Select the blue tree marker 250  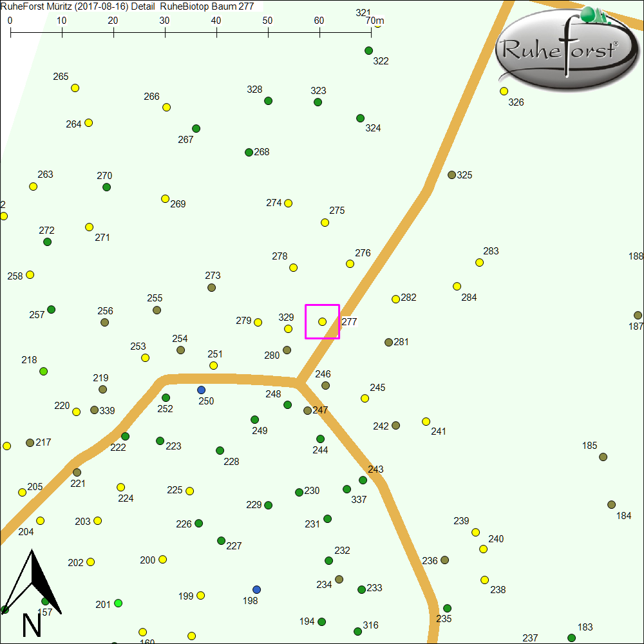201,390
